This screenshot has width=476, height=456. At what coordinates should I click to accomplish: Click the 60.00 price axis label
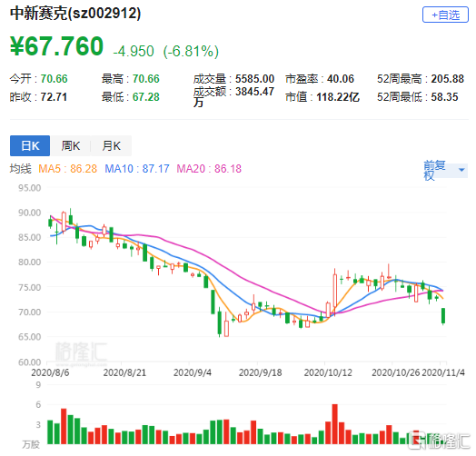[29, 362]
